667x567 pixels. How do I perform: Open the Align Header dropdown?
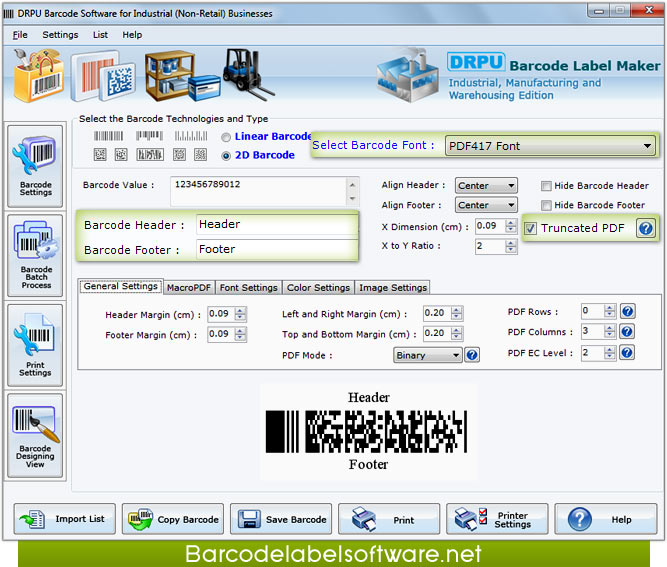click(x=486, y=185)
